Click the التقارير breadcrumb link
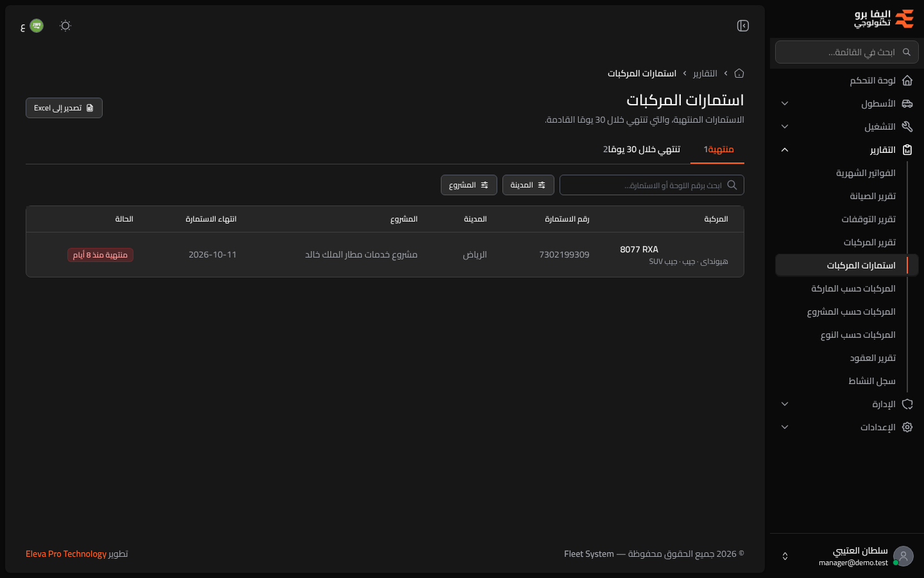Screen dimensions: 924x578 [705, 73]
